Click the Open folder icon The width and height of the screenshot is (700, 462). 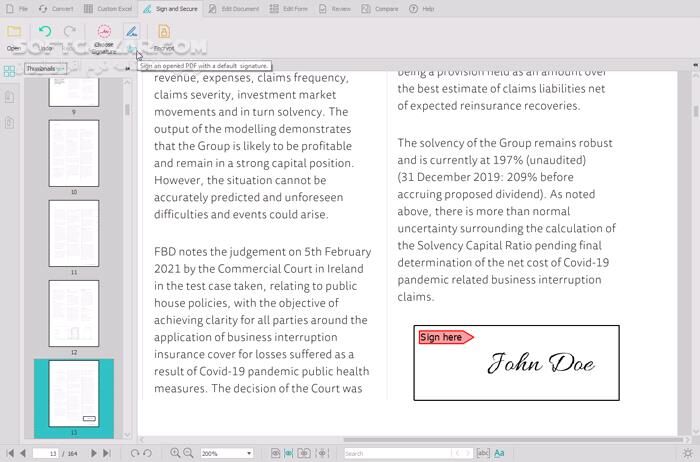[x=14, y=32]
